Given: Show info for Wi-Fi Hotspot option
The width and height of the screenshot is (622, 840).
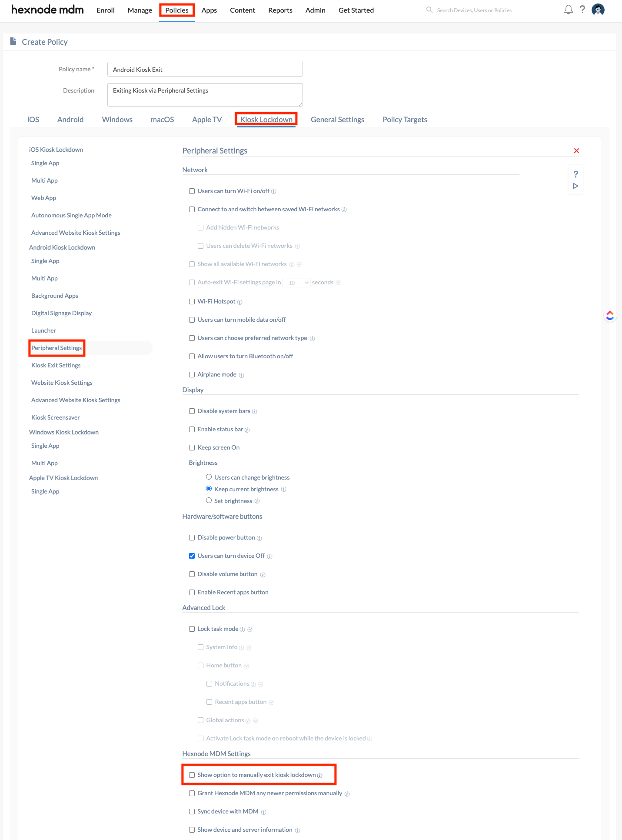Looking at the screenshot, I should click(239, 302).
